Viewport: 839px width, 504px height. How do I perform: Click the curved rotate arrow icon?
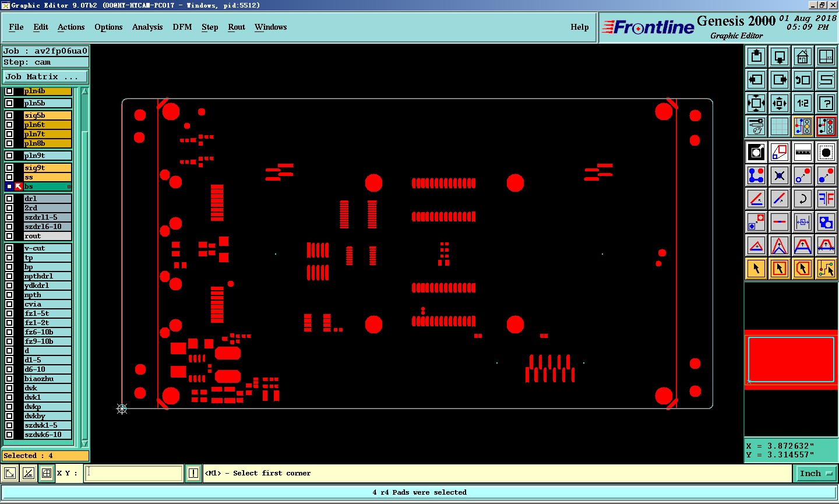803,199
